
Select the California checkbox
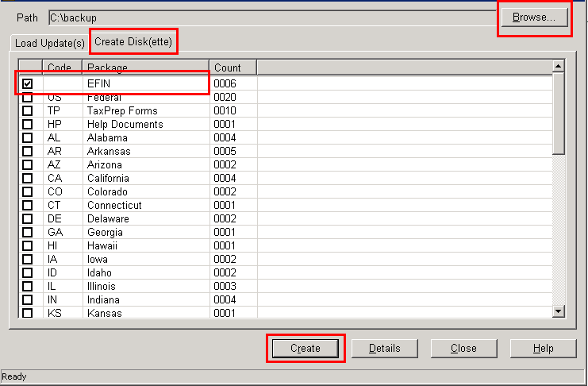[x=28, y=178]
